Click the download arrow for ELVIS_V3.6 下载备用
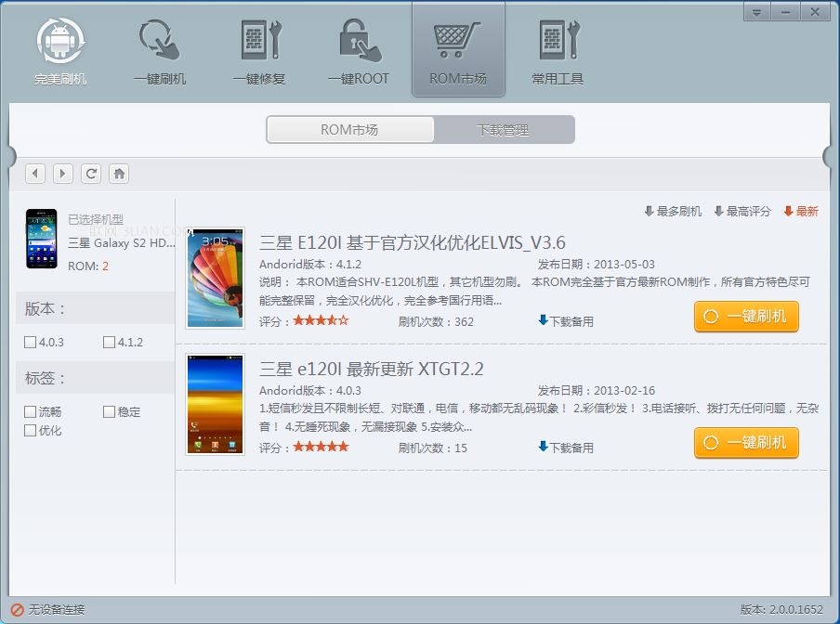Screen dimensions: 840x624 click(543, 320)
